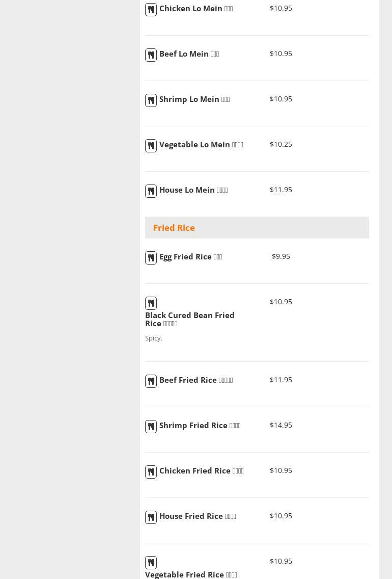
Task: Click the utensils icon next to Chicken Fried Rice
Action: coord(151,472)
